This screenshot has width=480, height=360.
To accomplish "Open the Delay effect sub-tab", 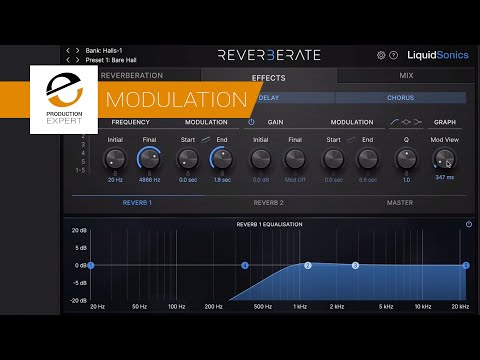I will 269,98.
